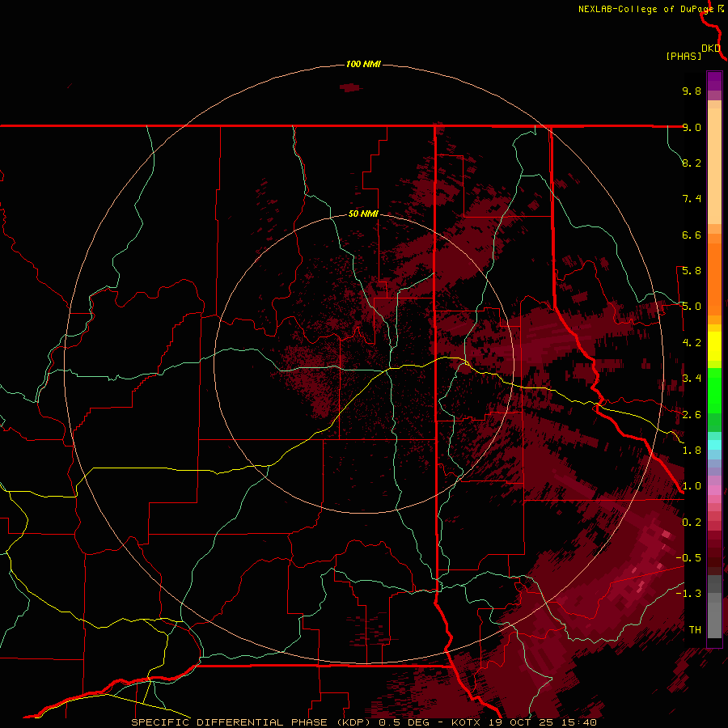Click the cyan segment of the color bar
728x728 pixels.
click(714, 445)
